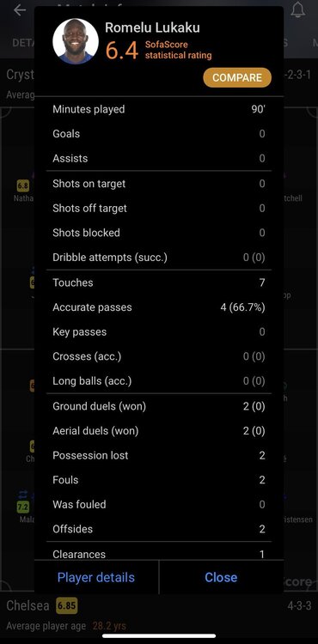Tap the back arrow icon
This screenshot has height=644, width=318.
(x=20, y=10)
